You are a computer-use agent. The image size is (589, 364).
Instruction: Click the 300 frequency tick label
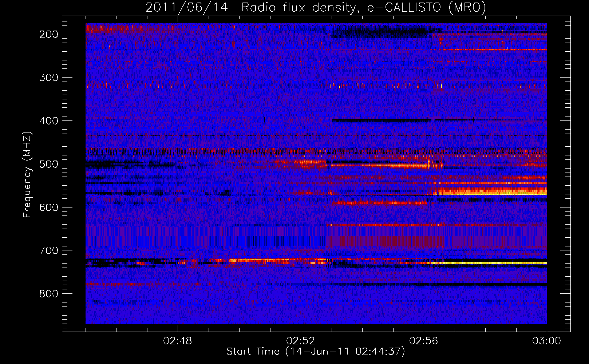coord(49,78)
